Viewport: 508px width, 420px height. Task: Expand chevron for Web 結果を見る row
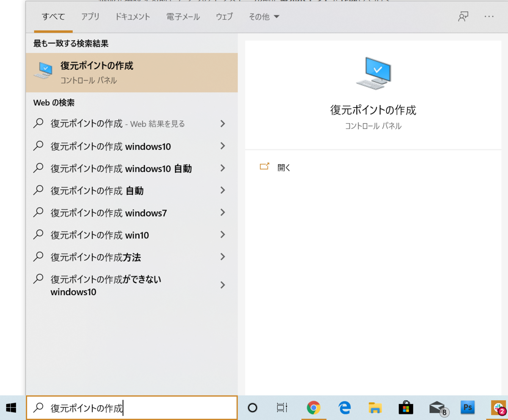[x=223, y=124]
